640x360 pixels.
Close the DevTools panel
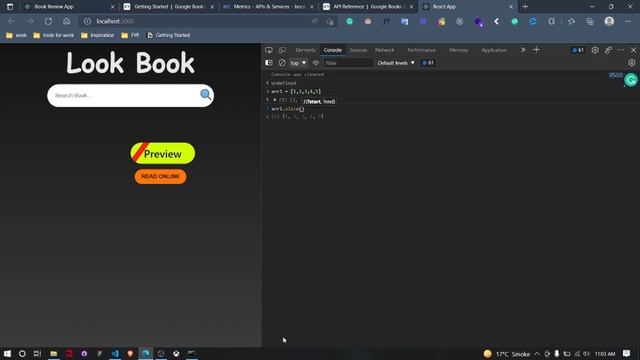pos(633,50)
